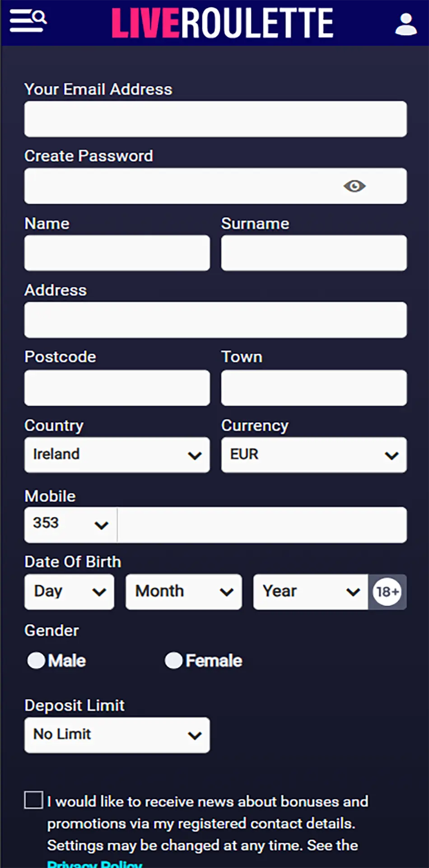
Task: Open the Country dropdown showing Ireland
Action: [117, 455]
